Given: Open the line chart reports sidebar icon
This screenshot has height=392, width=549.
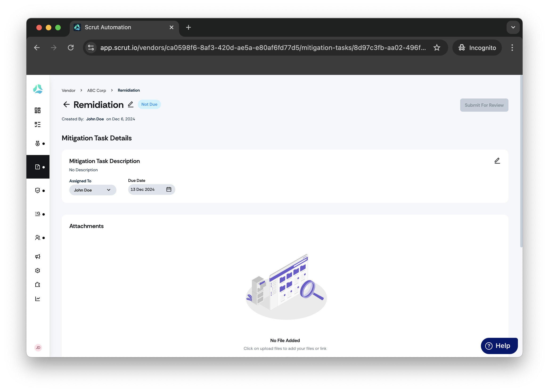Looking at the screenshot, I should [x=37, y=299].
